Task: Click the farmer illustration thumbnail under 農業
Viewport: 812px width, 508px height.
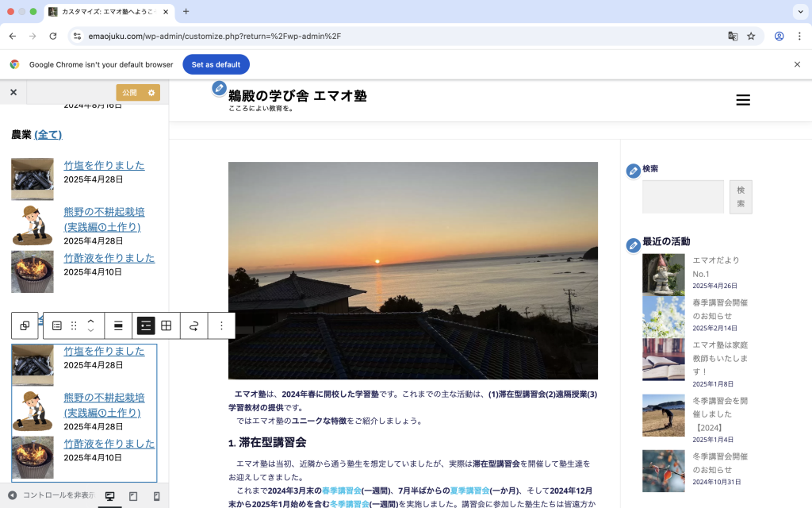Action: coord(33,225)
